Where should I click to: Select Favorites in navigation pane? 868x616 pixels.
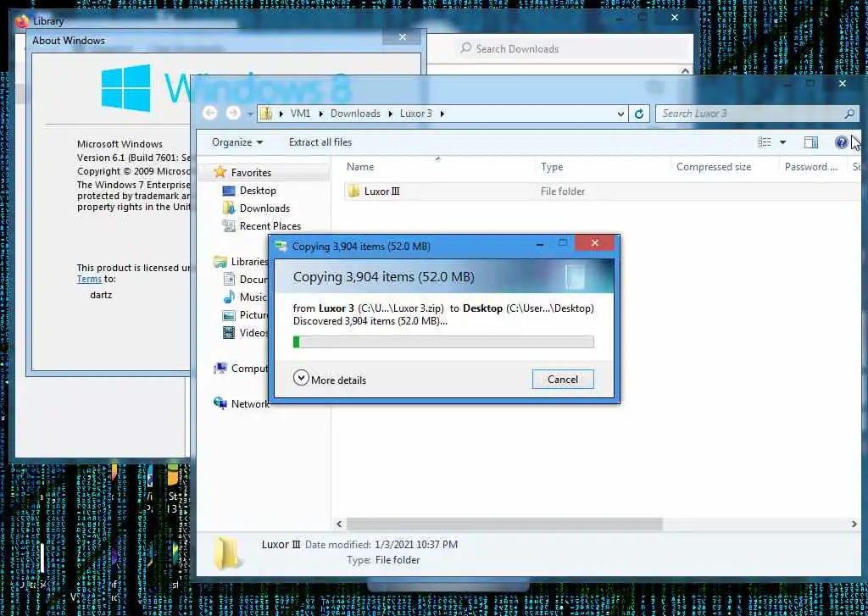tap(251, 173)
